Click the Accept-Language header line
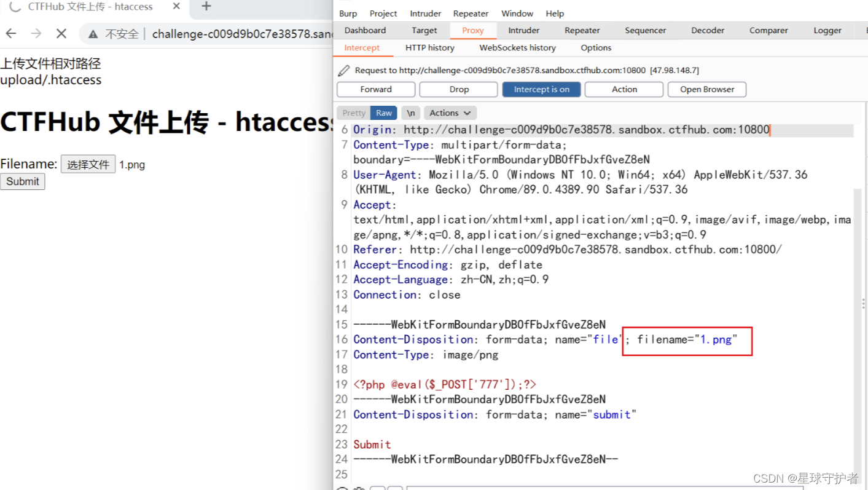868x490 pixels. [451, 280]
